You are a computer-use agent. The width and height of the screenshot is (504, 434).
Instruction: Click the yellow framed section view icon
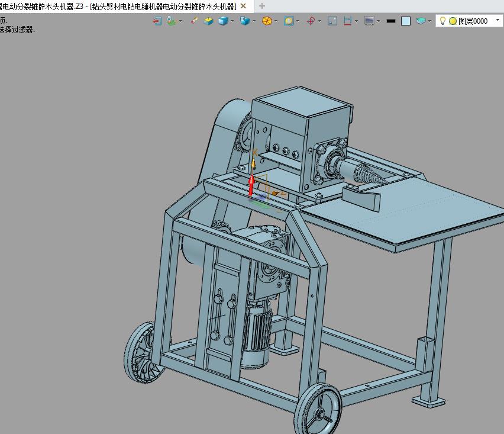[x=289, y=21]
